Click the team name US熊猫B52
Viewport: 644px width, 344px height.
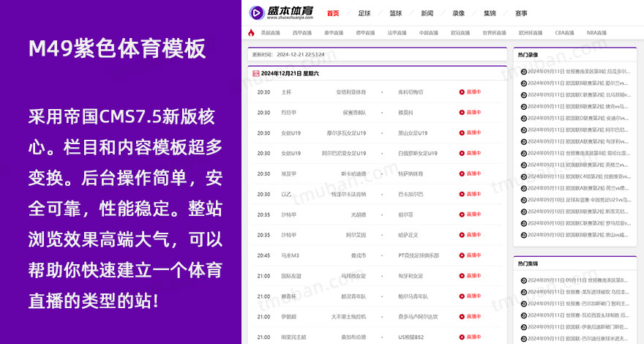tap(411, 337)
